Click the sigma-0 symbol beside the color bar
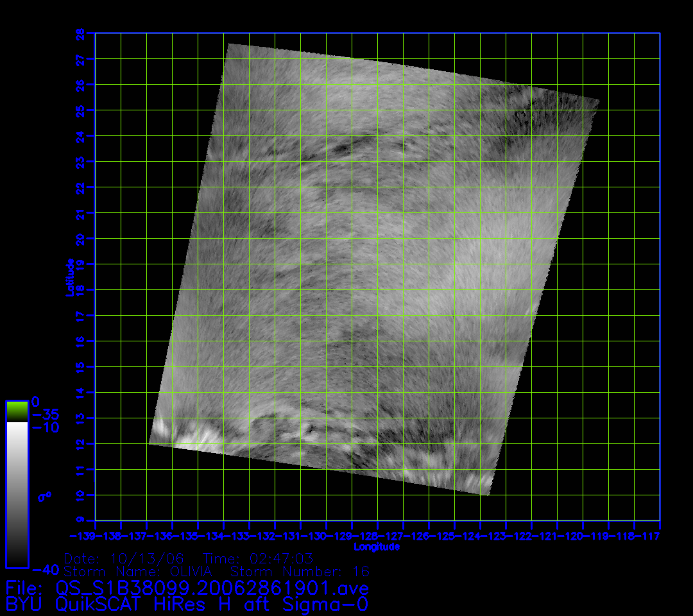693x616 pixels. click(44, 496)
